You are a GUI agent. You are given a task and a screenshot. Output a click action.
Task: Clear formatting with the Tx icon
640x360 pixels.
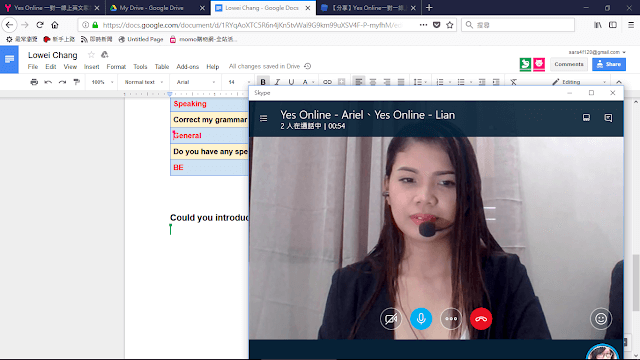coord(513,82)
